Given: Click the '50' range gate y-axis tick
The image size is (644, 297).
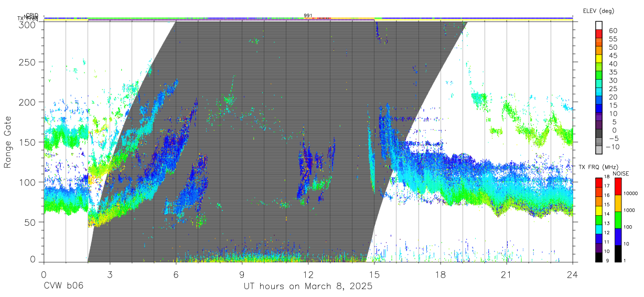Looking at the screenshot, I should 31,222.
